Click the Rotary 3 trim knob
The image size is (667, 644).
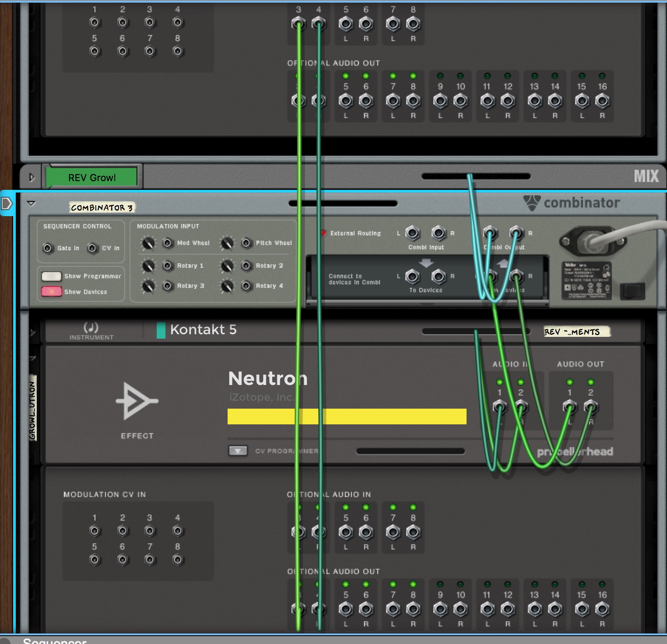148,286
